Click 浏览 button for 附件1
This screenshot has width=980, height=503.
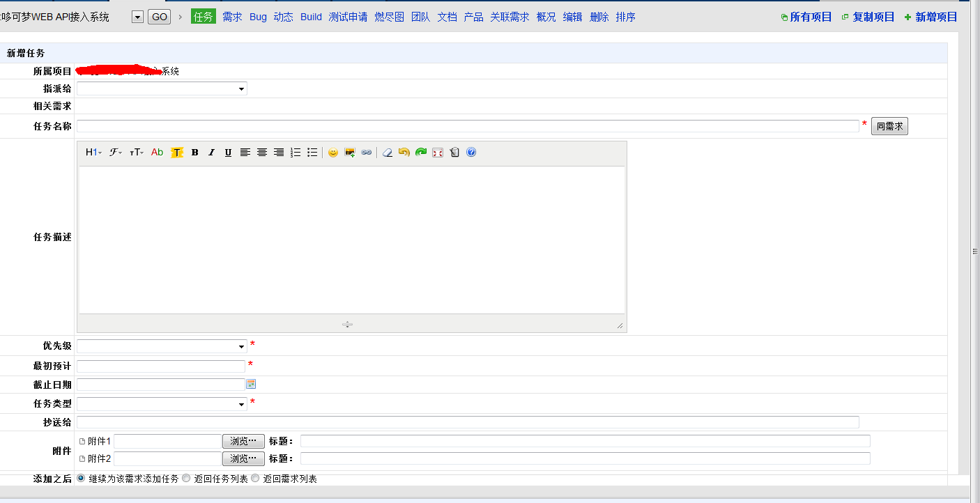click(x=243, y=441)
